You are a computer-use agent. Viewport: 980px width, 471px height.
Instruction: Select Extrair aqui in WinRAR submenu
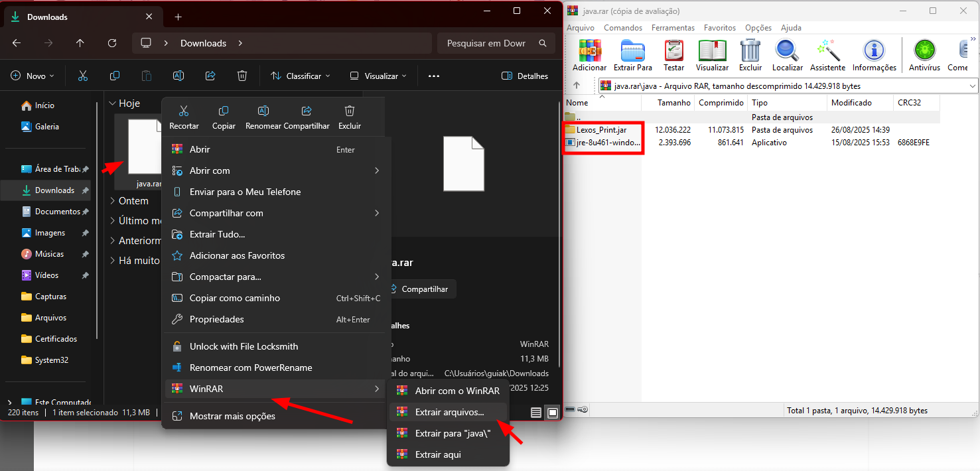coord(449,454)
